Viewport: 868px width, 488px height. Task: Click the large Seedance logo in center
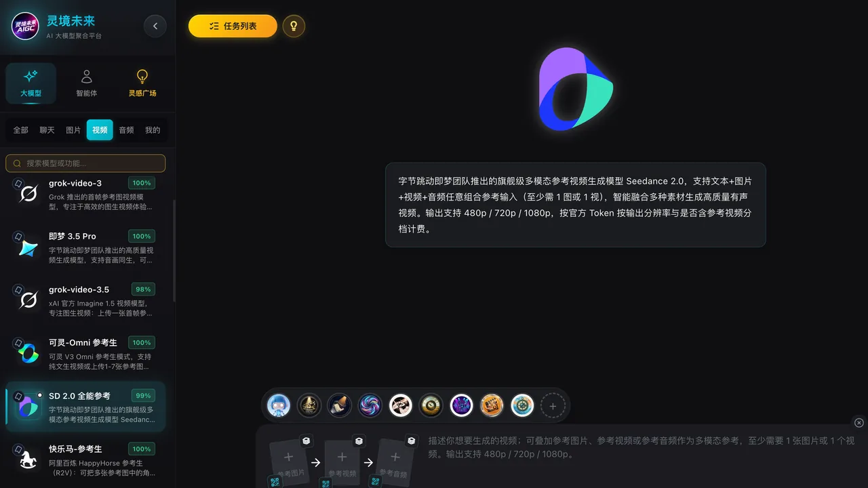[576, 89]
